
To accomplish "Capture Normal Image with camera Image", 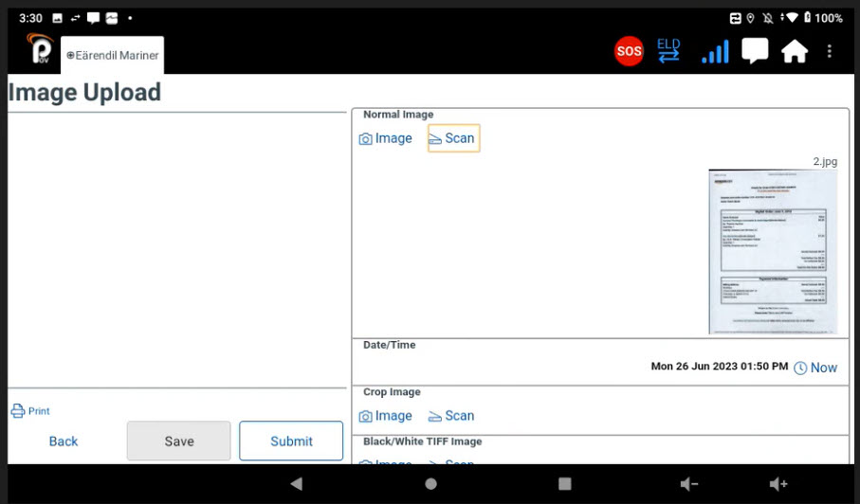I will 386,138.
